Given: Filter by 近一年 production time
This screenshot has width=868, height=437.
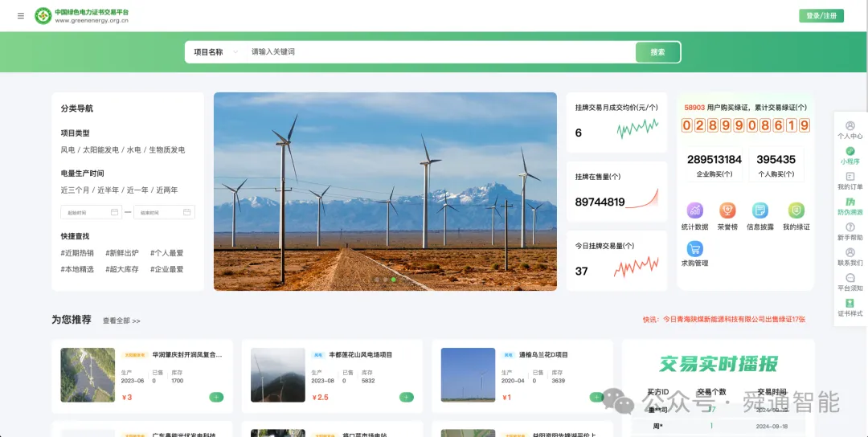Looking at the screenshot, I should [137, 190].
